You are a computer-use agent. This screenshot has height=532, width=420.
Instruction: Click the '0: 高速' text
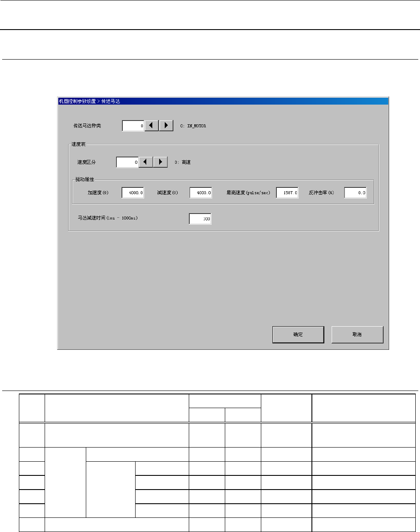point(183,162)
